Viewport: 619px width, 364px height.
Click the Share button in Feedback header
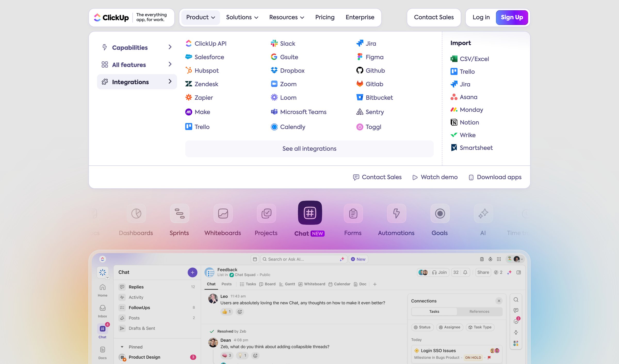(x=483, y=272)
